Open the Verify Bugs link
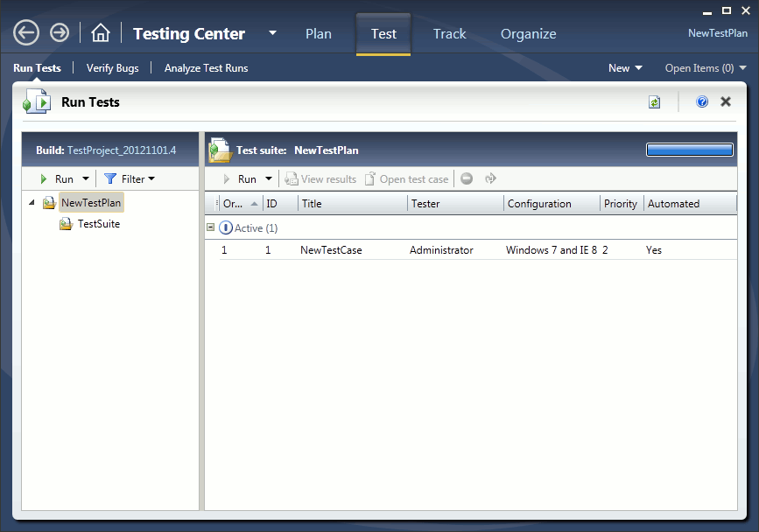This screenshot has width=759, height=532. pyautogui.click(x=112, y=68)
